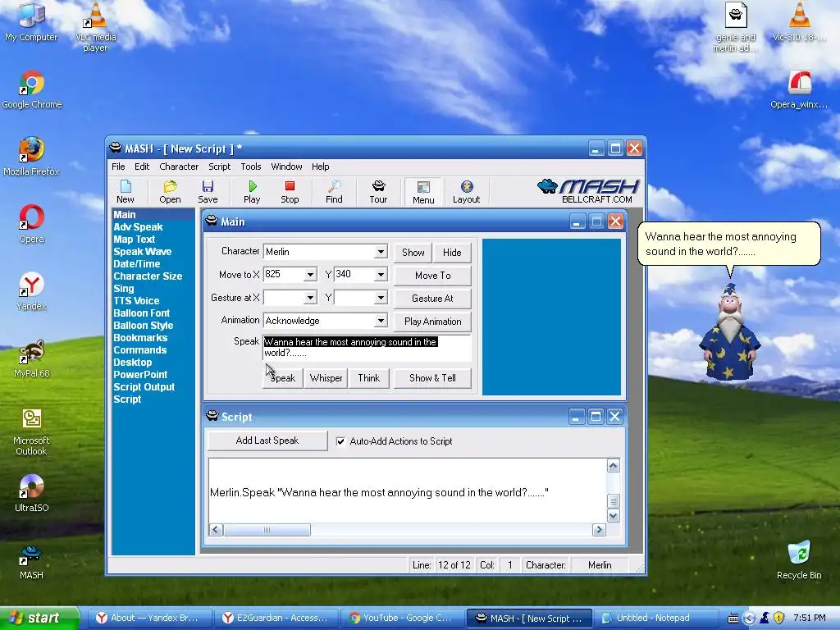Start the script with the Play icon
840x630 pixels.
click(252, 192)
